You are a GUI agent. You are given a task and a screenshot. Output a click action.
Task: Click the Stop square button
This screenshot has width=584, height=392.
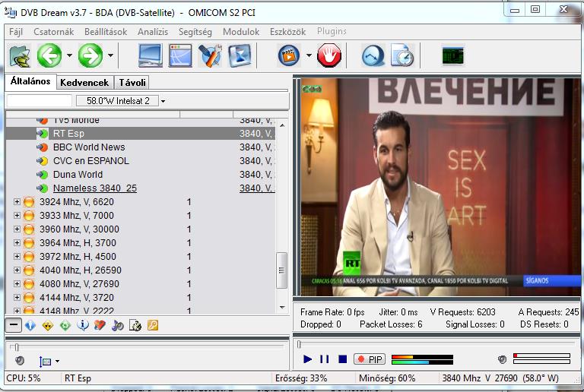click(343, 359)
